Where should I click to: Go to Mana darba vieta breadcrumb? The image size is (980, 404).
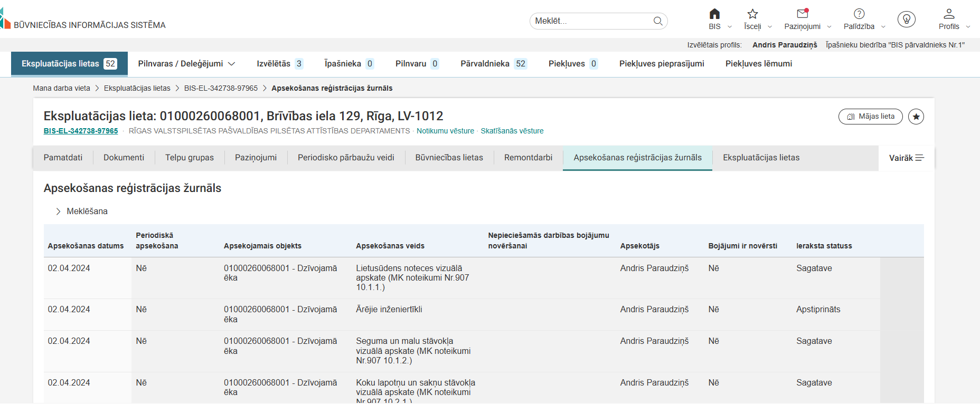coord(61,88)
